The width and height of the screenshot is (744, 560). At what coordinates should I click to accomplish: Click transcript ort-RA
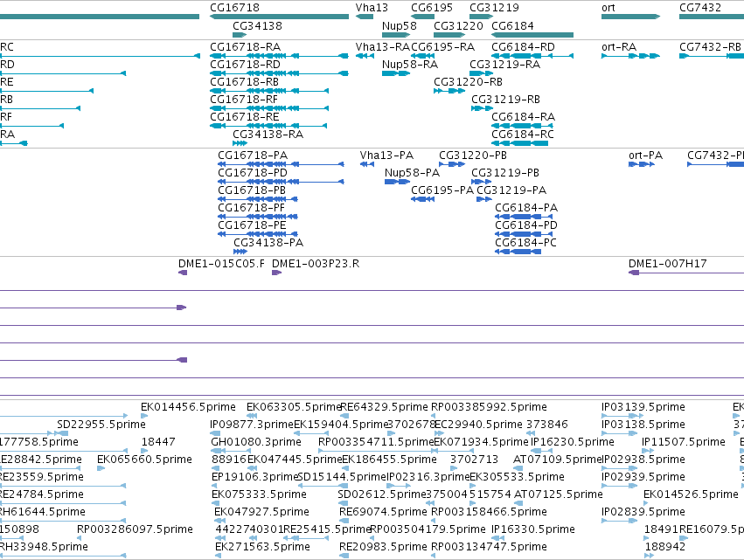(619, 47)
